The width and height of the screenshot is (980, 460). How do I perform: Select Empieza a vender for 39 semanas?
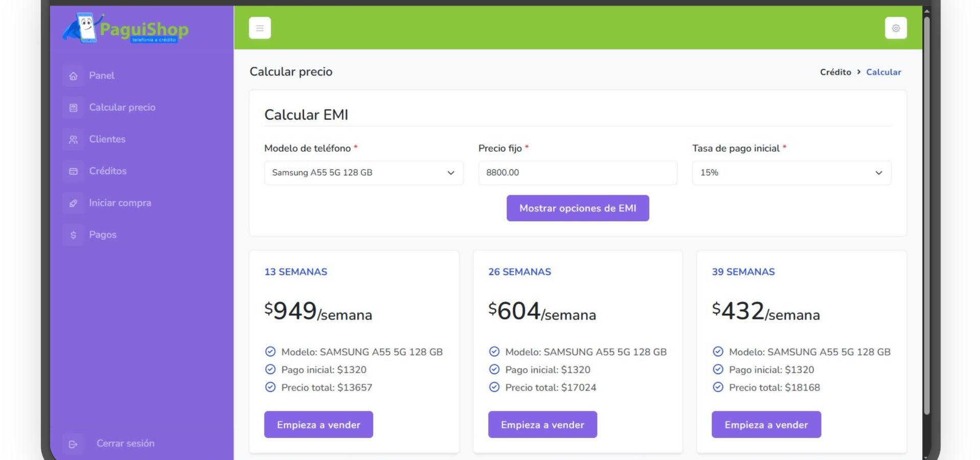coord(766,425)
